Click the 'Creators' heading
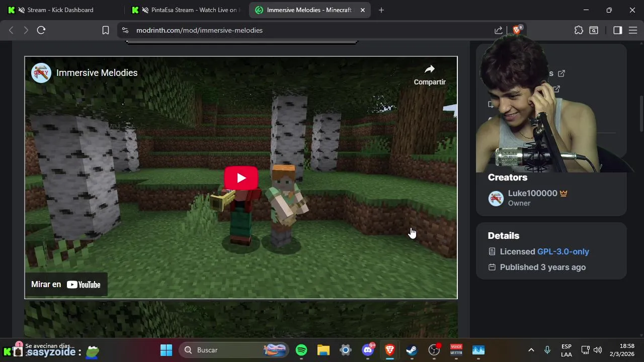 (x=508, y=177)
